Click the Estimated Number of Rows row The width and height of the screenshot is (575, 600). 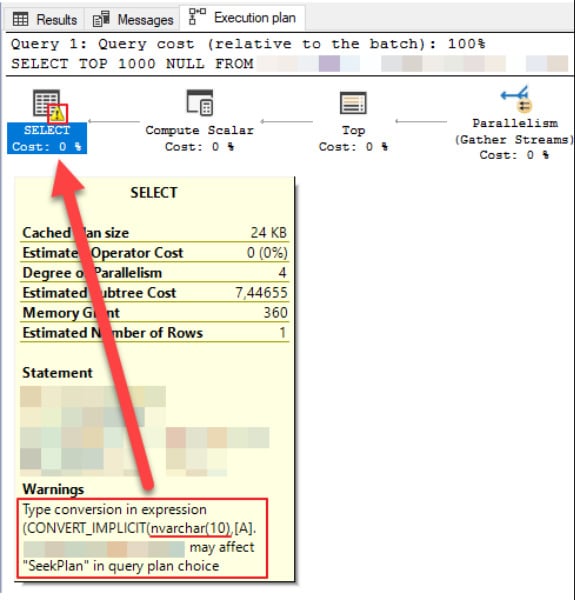154,333
